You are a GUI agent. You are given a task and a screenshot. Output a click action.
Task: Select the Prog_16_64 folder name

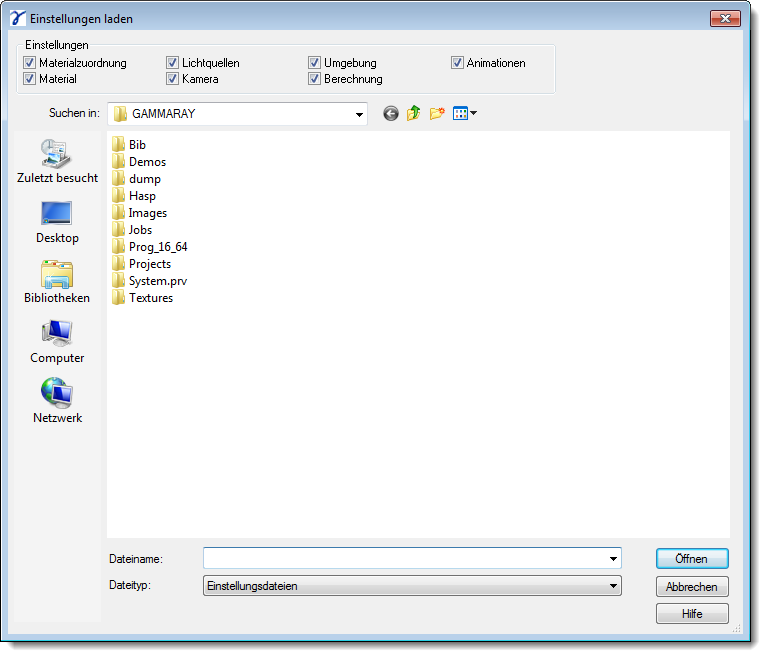click(158, 247)
